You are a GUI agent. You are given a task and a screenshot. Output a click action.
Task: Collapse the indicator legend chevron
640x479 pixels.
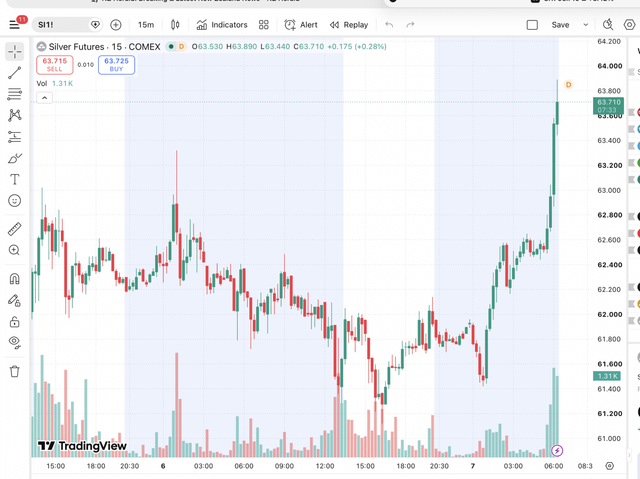pyautogui.click(x=44, y=98)
